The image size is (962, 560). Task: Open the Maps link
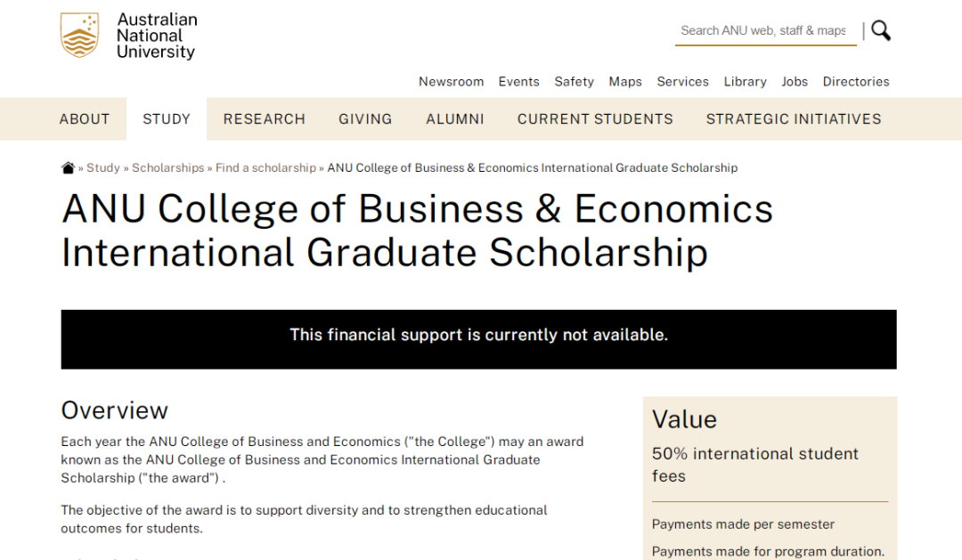625,82
